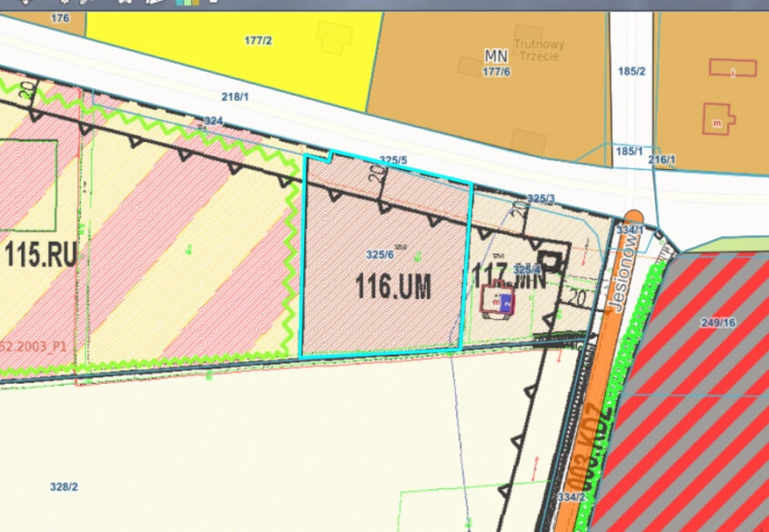Viewport: 769px width, 532px height.
Task: Select the small parcel 334/1 label
Action: [630, 230]
